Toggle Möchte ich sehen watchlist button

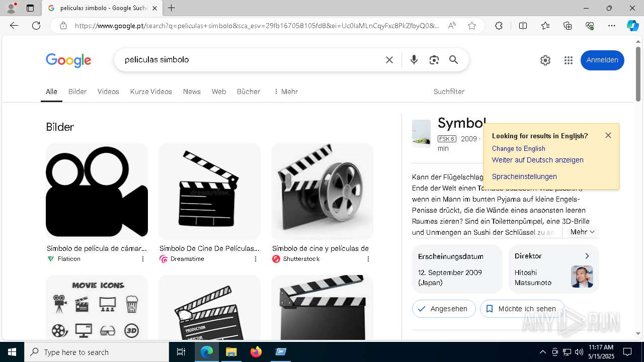coord(522,309)
